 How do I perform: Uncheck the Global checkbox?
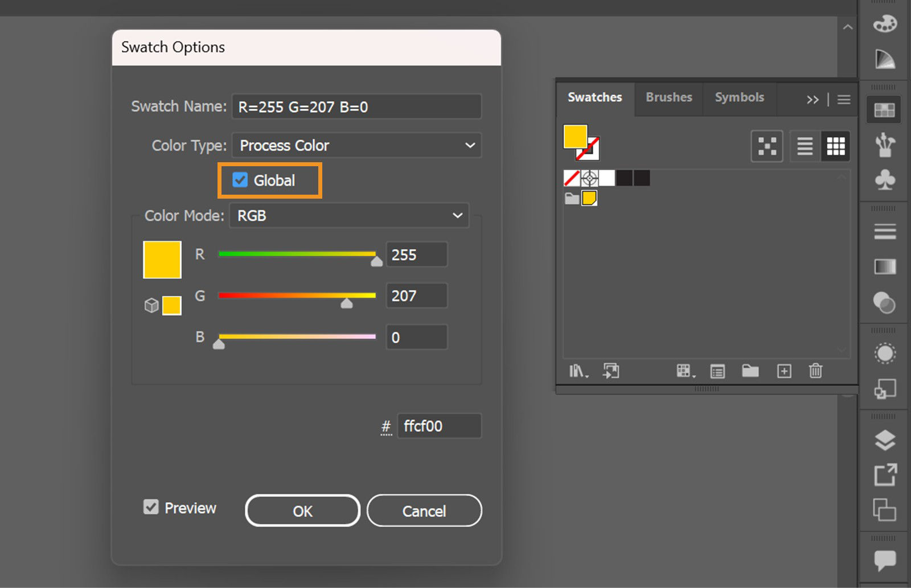click(240, 179)
